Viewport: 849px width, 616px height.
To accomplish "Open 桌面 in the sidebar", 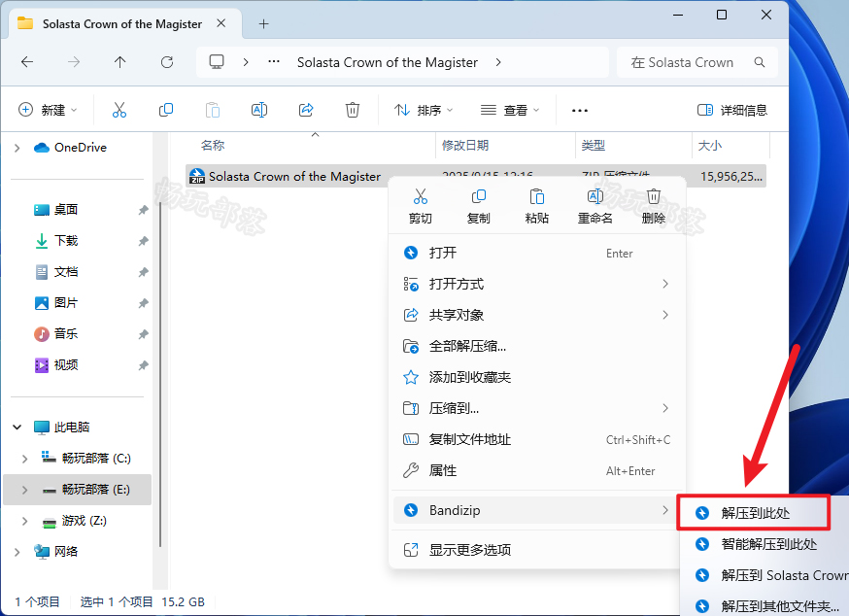I will click(65, 210).
